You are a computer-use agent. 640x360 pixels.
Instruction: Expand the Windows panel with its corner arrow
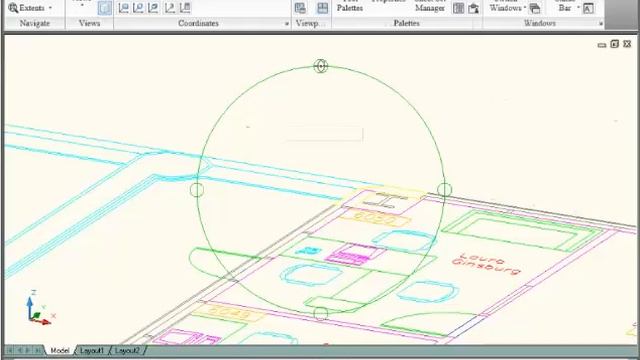[x=601, y=24]
